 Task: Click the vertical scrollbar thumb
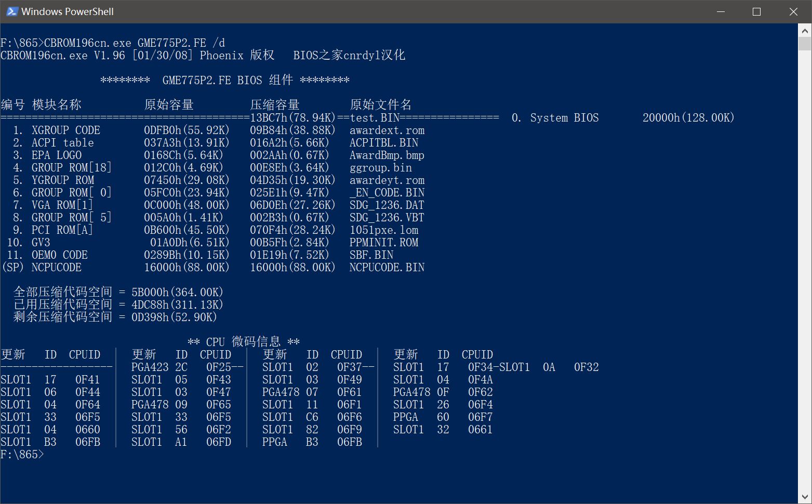click(x=805, y=44)
